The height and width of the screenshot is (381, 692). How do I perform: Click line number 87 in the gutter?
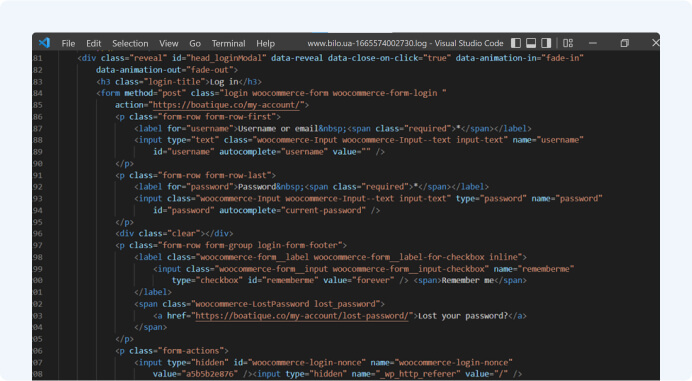pos(38,128)
